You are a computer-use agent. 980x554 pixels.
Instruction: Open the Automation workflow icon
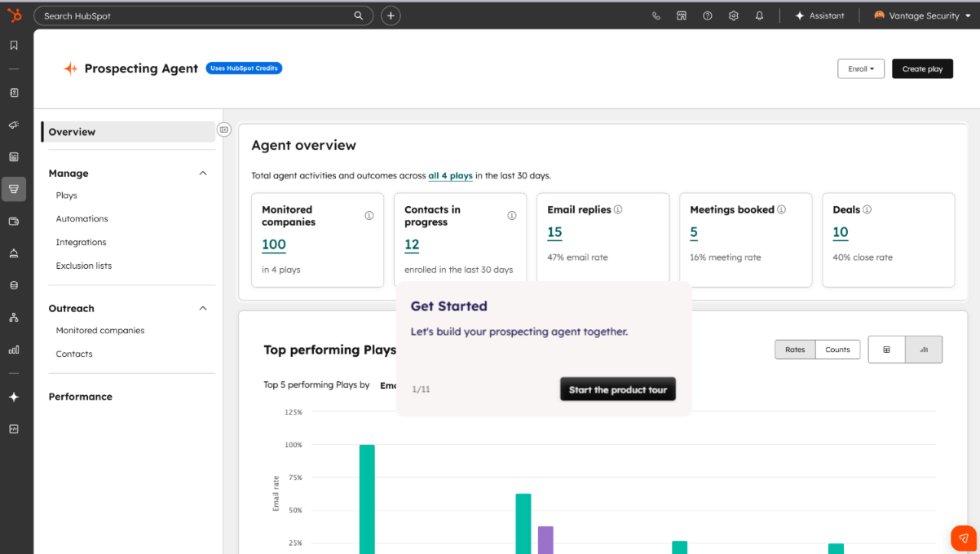point(14,317)
